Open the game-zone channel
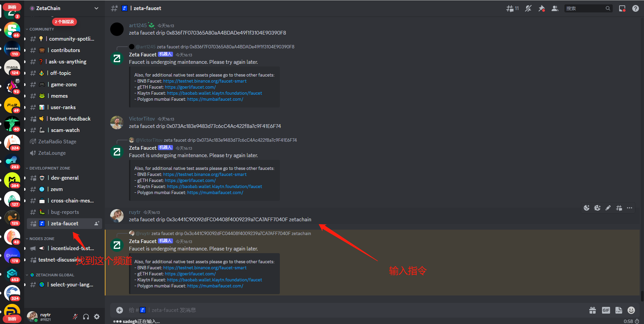The image size is (644, 324). pos(64,85)
